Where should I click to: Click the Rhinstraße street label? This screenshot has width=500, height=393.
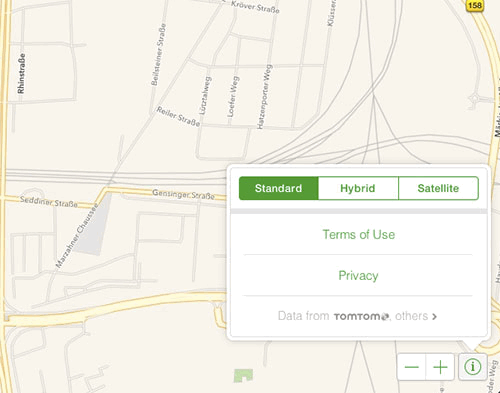coord(21,73)
